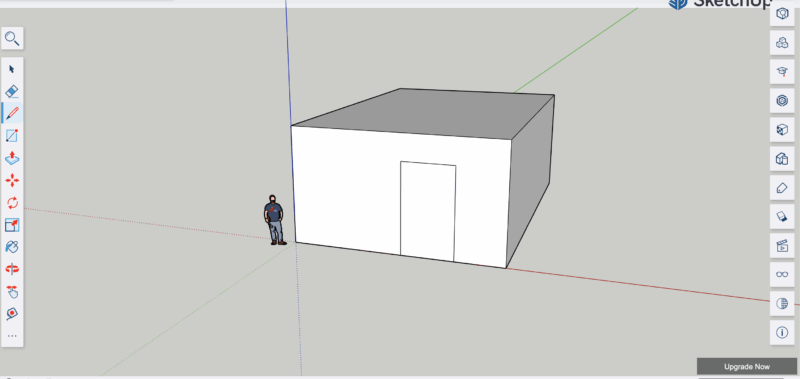The width and height of the screenshot is (800, 379).
Task: Expand more tools via three dots
Action: point(12,336)
